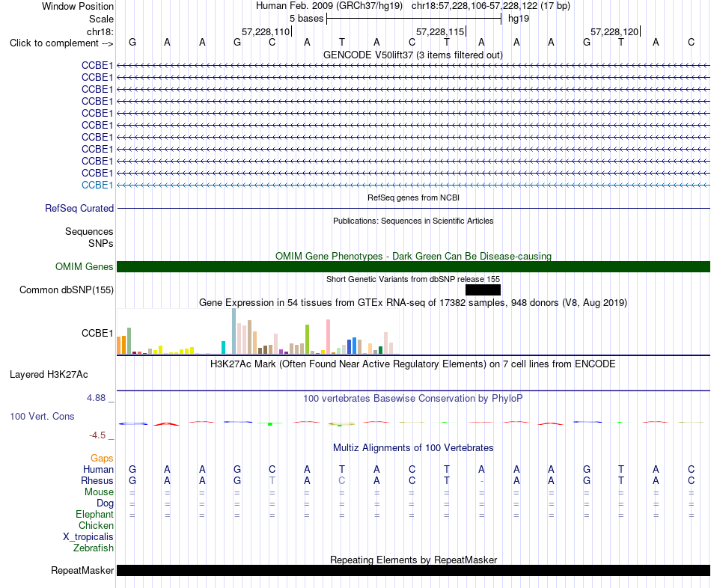Click the 'Click to complement -->' label
The image size is (711, 588).
61,43
